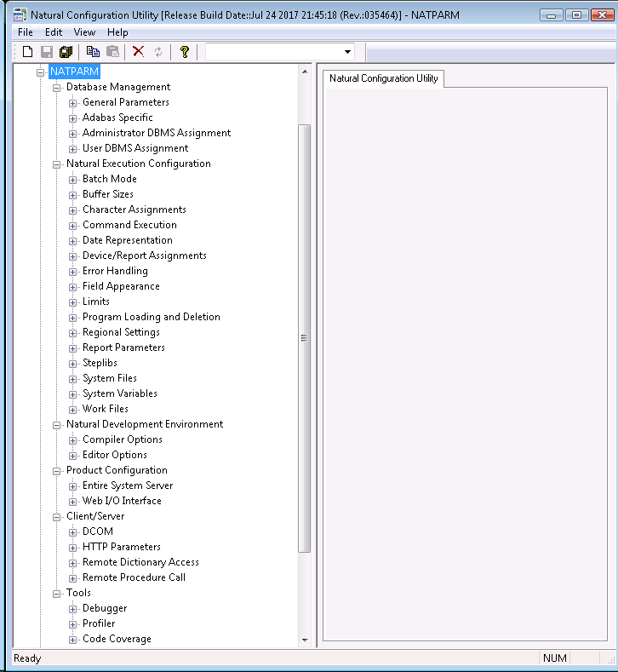
Task: Select HTTP Parameters in tree
Action: (x=122, y=547)
